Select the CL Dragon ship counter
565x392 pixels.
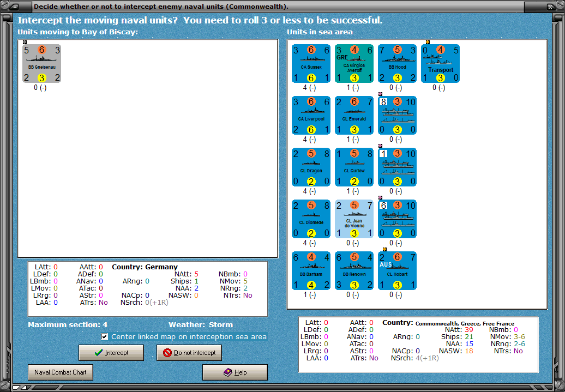pos(311,167)
